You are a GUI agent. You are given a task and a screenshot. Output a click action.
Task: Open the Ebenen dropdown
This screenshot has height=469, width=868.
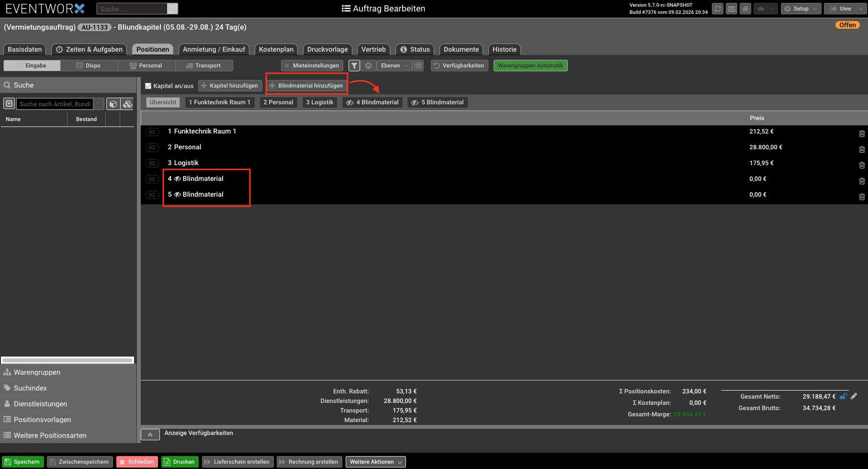click(395, 66)
